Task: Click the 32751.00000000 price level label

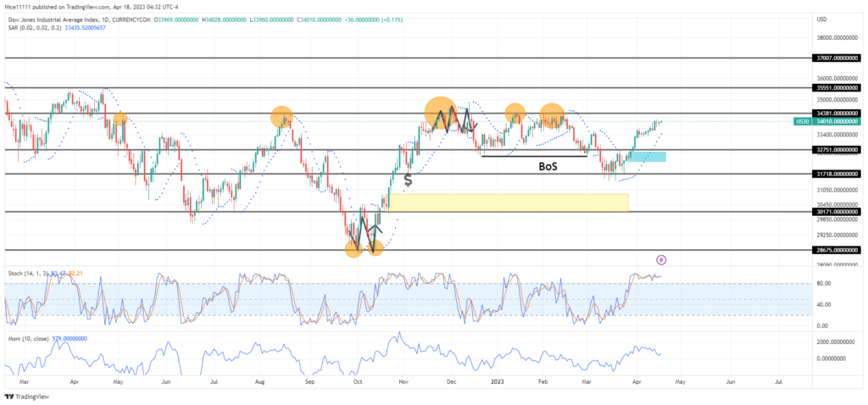Action: tap(837, 149)
